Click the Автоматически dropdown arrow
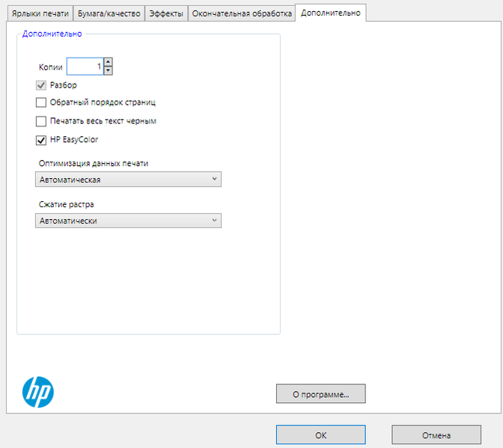 (214, 221)
